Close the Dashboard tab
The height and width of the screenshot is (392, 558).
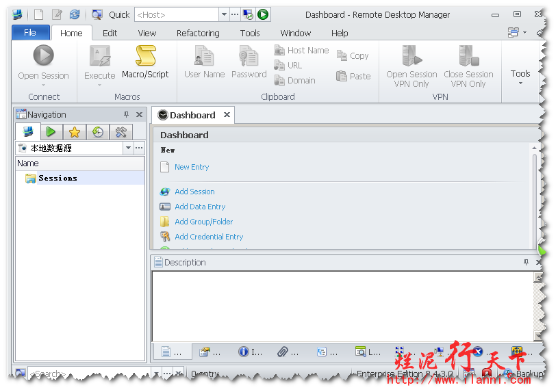point(227,114)
